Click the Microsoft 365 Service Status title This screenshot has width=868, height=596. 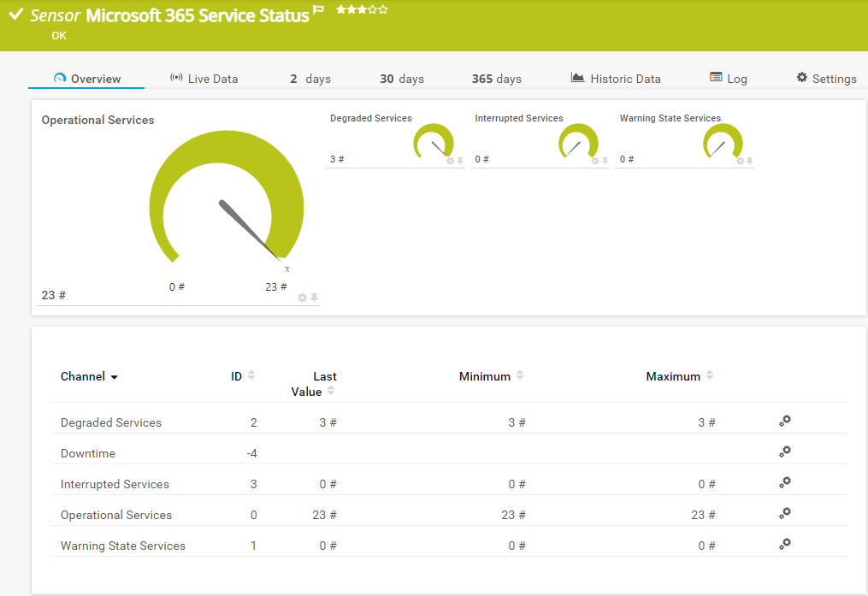tap(198, 15)
